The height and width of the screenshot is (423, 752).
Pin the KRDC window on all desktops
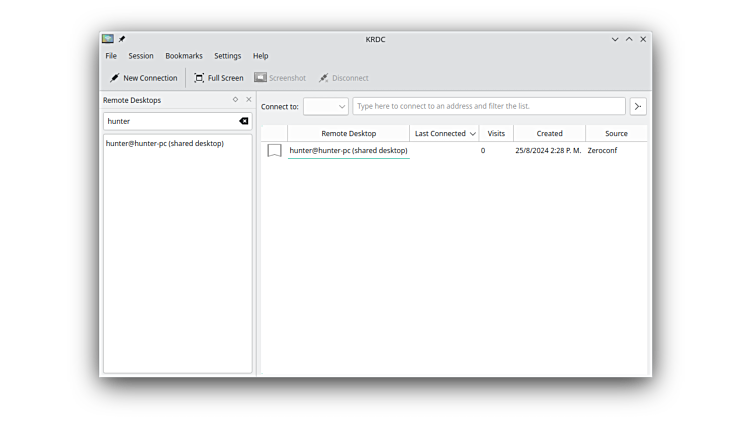point(122,39)
